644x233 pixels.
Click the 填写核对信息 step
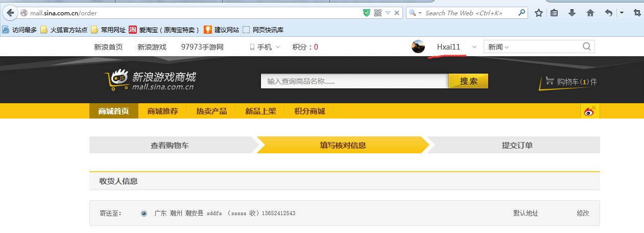[343, 145]
